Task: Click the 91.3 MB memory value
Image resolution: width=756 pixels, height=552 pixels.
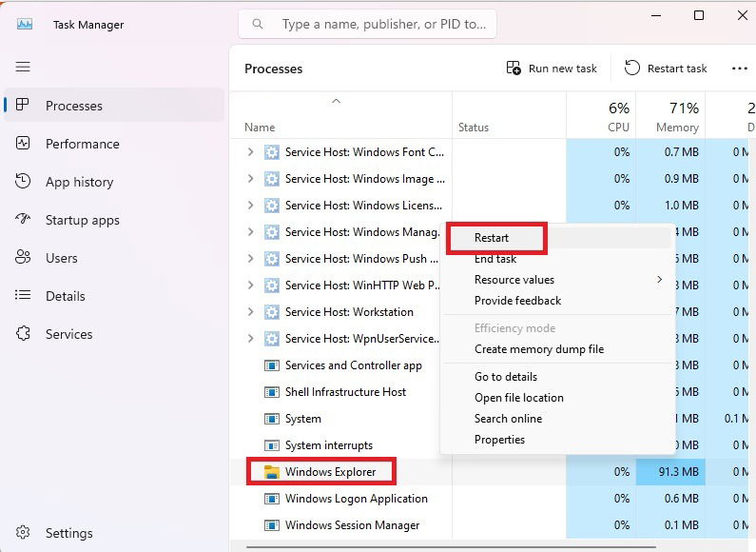Action: (678, 471)
